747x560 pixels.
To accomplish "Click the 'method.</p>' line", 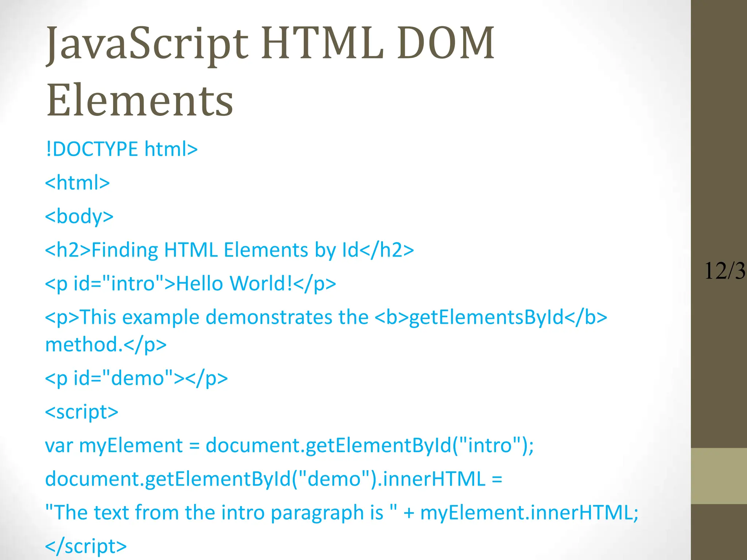I will 106,345.
